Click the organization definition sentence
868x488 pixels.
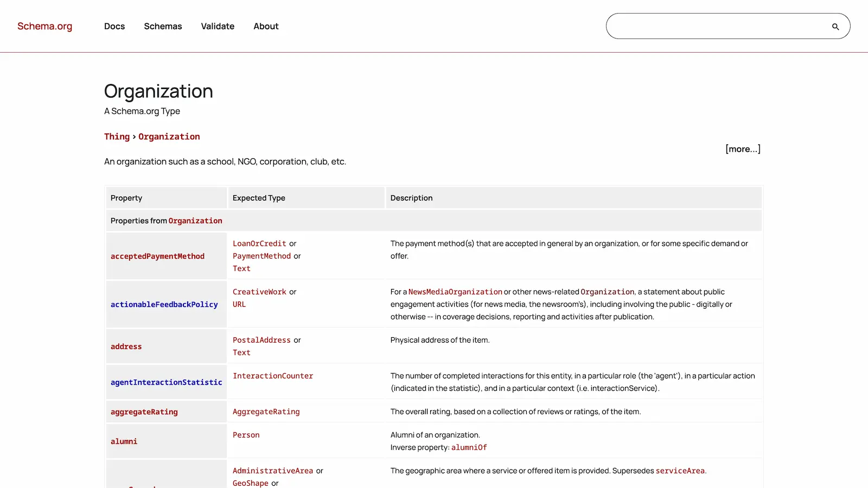(225, 162)
